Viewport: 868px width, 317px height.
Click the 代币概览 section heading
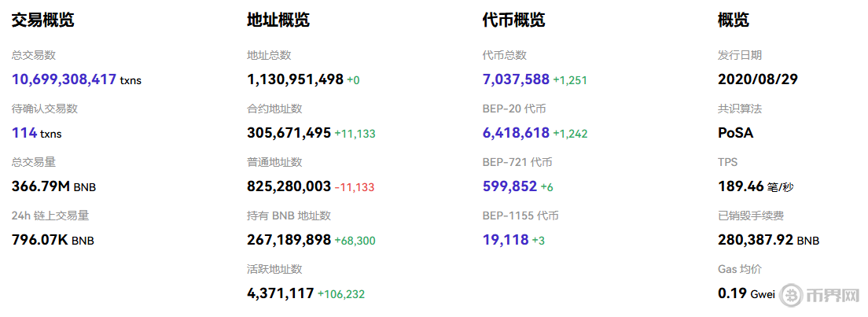coord(513,20)
